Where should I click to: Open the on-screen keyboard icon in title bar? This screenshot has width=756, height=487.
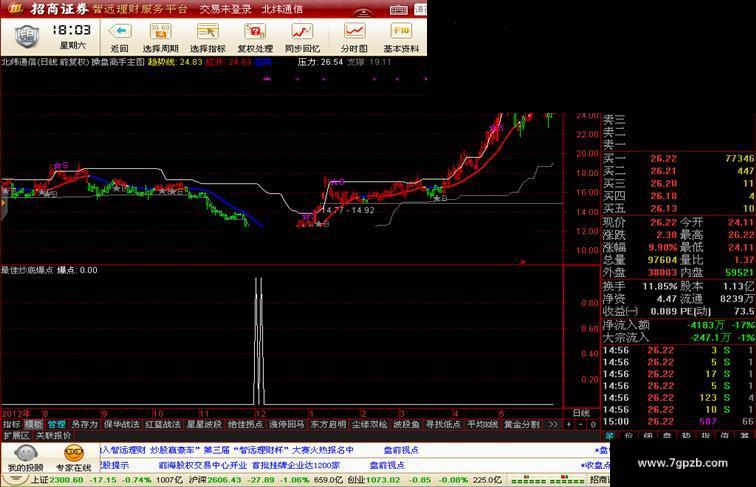399,9
